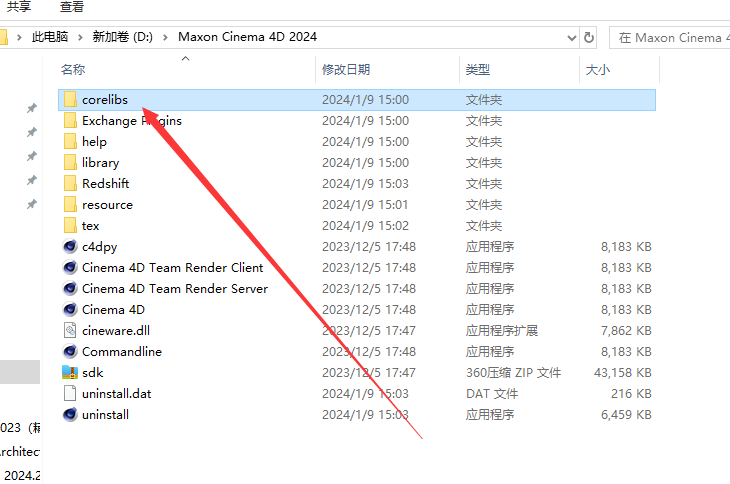Select the library folder name

[101, 163]
